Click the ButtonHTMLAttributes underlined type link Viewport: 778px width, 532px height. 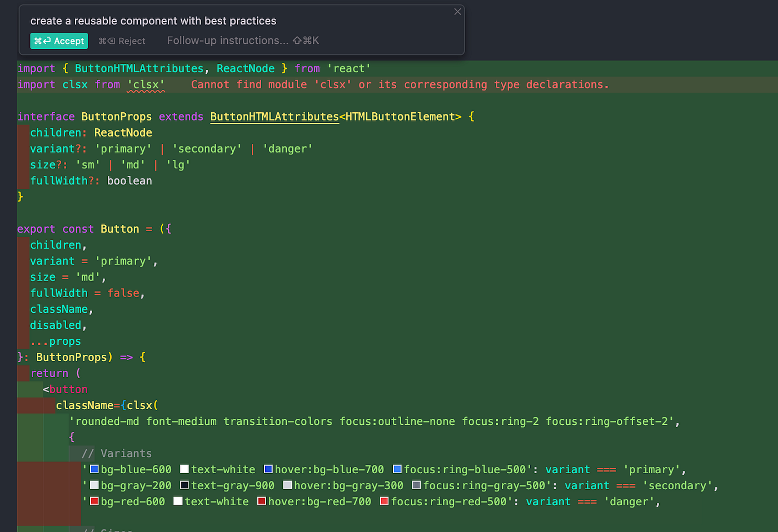pyautogui.click(x=275, y=117)
